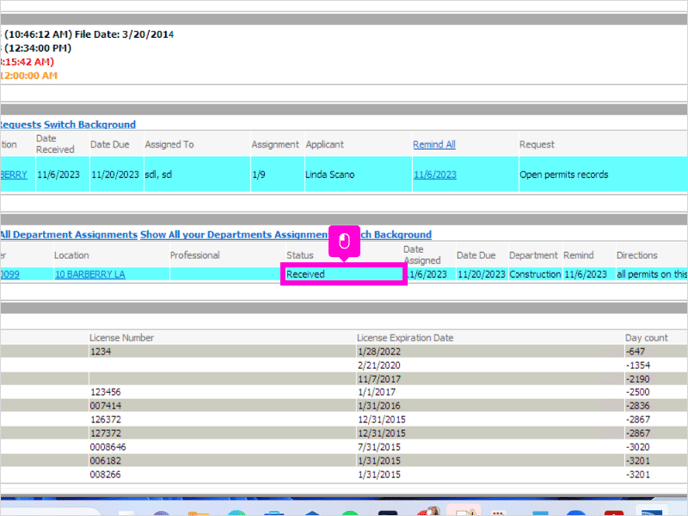Click the Status column header
The width and height of the screenshot is (688, 516).
click(300, 255)
